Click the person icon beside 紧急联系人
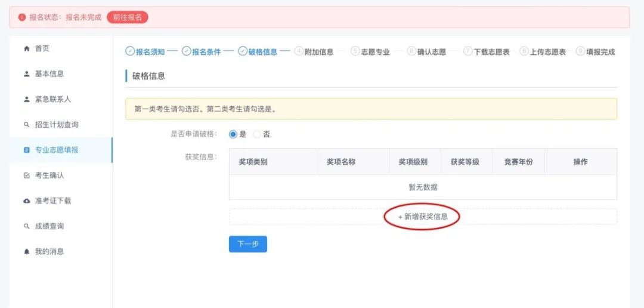Viewport: 644px width, 308px height. pos(27,100)
